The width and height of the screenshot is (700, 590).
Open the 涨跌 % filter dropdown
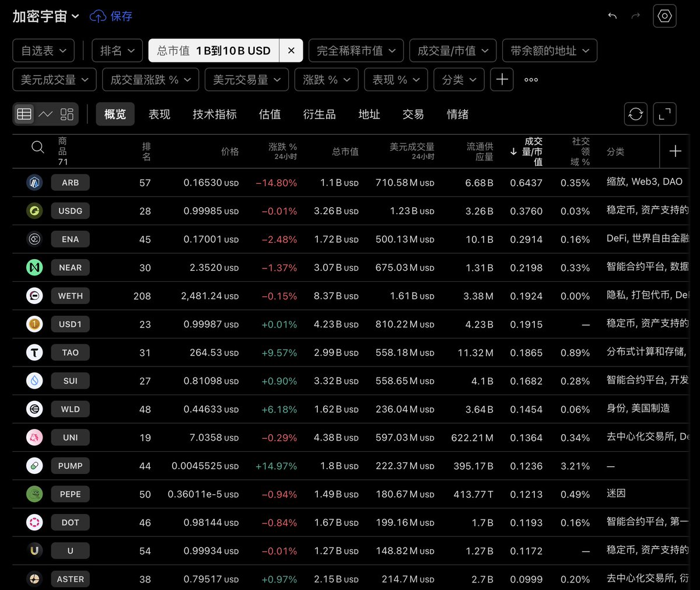pyautogui.click(x=327, y=79)
